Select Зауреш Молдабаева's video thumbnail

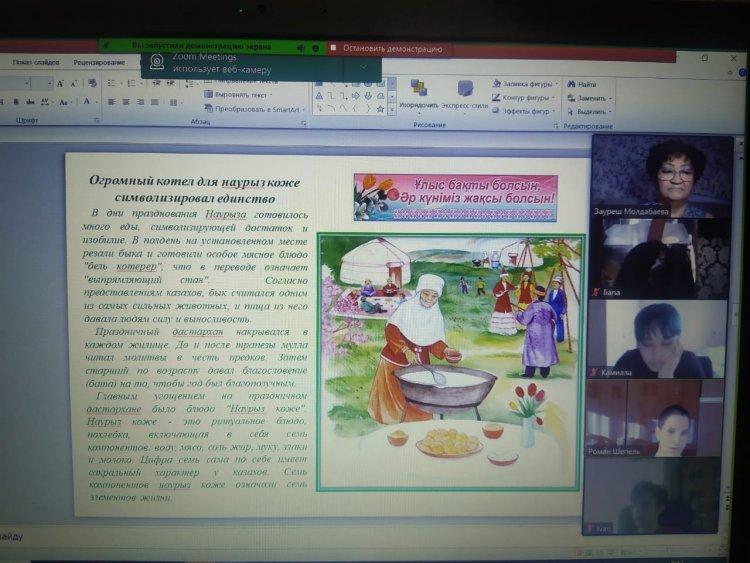(x=660, y=176)
